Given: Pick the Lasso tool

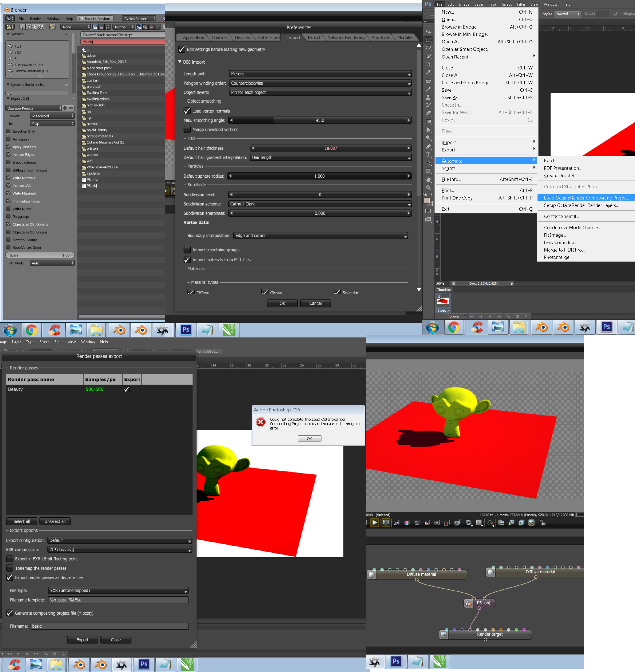Looking at the screenshot, I should 428,48.
